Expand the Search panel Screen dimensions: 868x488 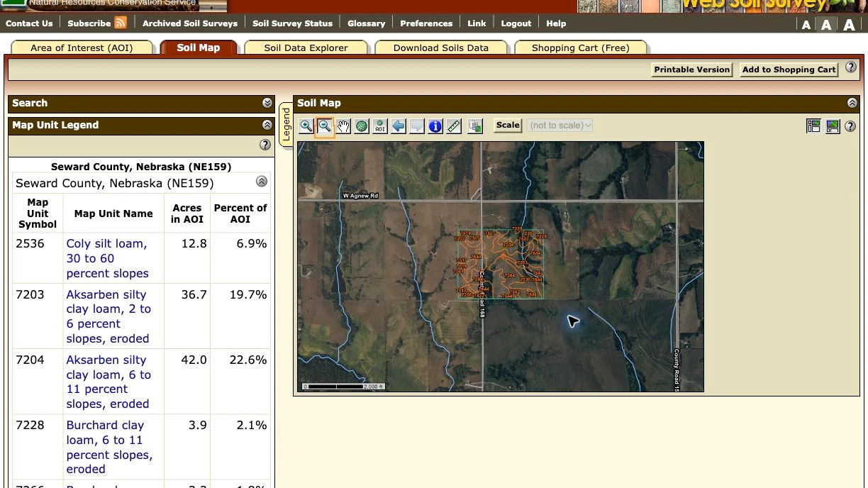pyautogui.click(x=267, y=103)
